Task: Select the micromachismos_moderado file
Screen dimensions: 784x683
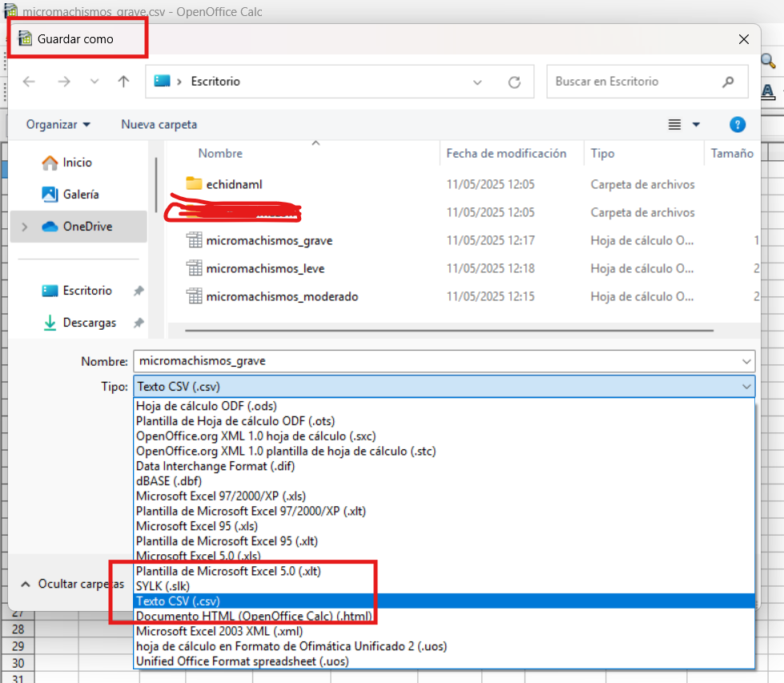Action: point(282,296)
